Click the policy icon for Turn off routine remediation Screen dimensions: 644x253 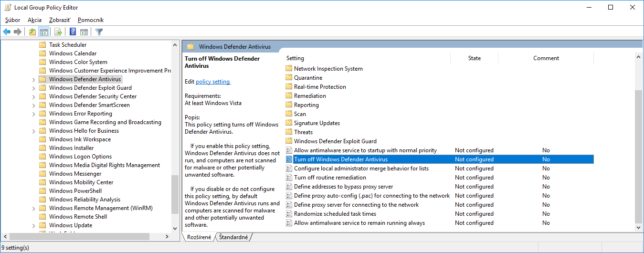click(289, 178)
